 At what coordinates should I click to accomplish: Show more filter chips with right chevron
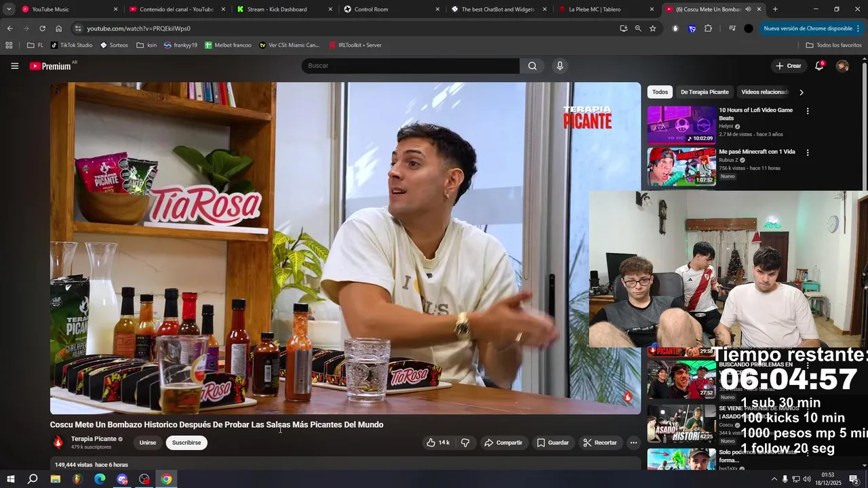(802, 92)
